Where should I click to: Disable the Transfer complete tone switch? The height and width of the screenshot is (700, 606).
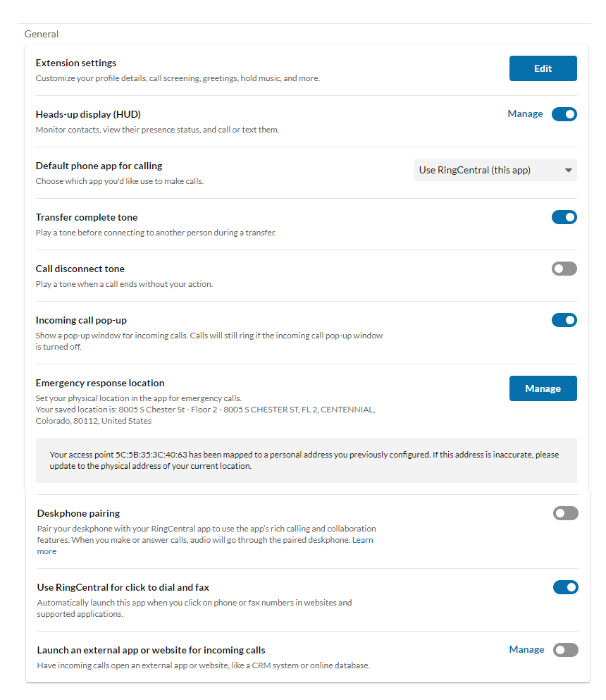pos(564,217)
